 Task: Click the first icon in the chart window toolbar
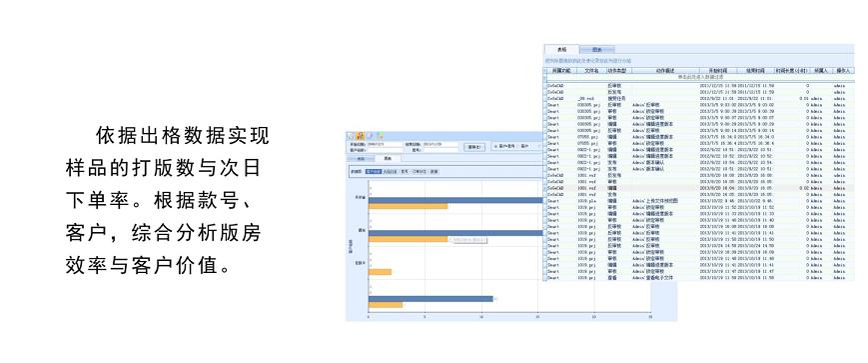click(350, 136)
